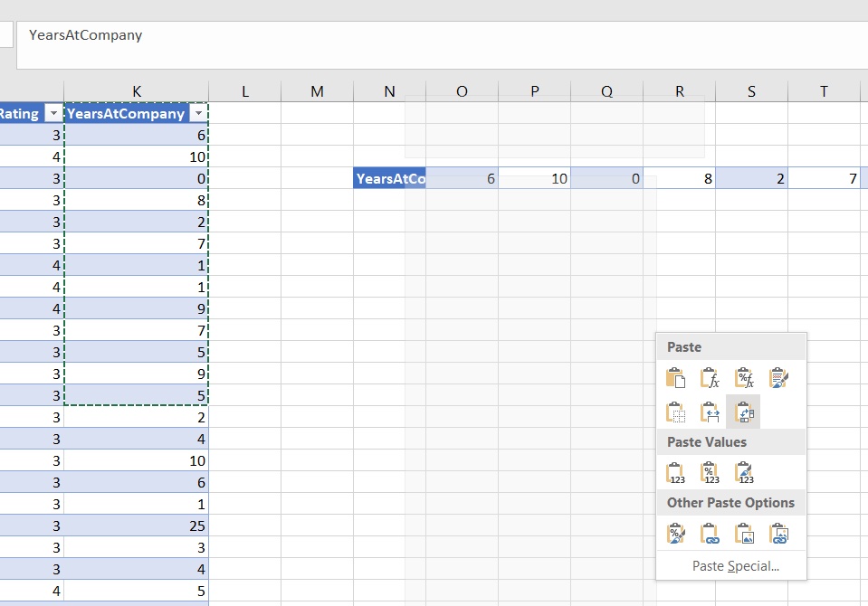The height and width of the screenshot is (606, 868).
Task: Paste Values only using the 123 icon
Action: (x=675, y=473)
